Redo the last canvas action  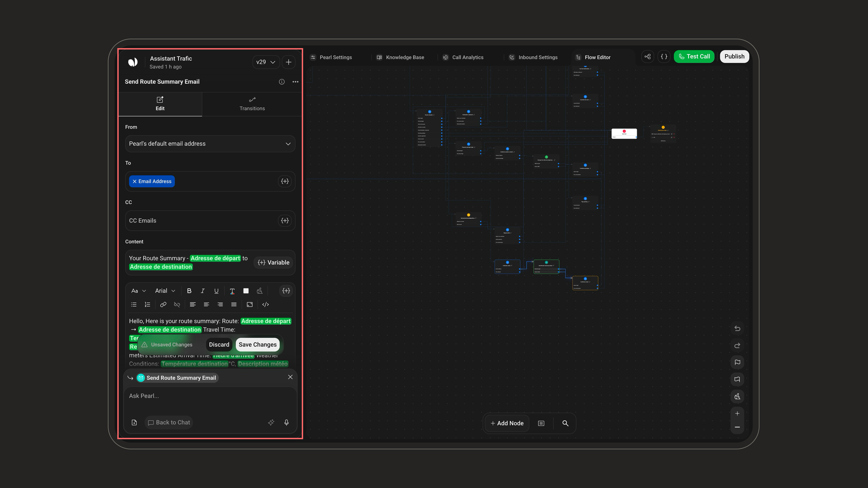[x=737, y=345]
